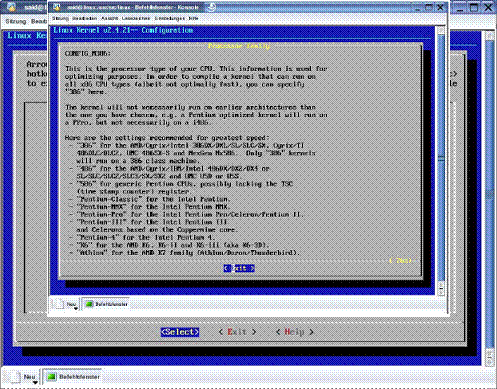Click the background Konsole vertical scrollbar

[x=489, y=195]
